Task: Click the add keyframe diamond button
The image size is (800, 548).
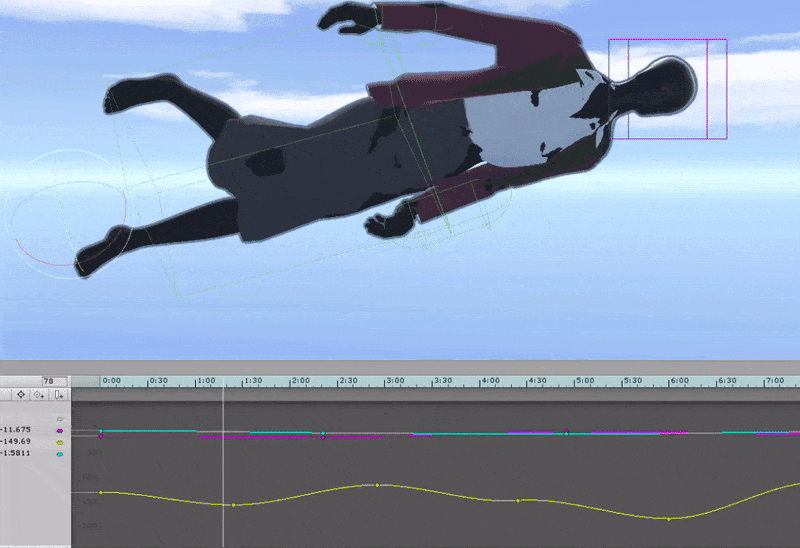Action: (x=20, y=395)
